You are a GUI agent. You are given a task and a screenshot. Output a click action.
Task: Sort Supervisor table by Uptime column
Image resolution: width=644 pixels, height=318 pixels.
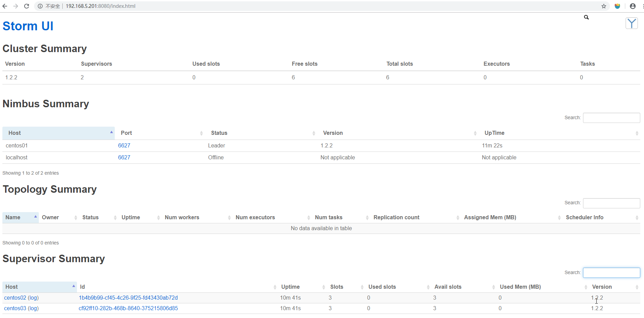click(x=302, y=287)
